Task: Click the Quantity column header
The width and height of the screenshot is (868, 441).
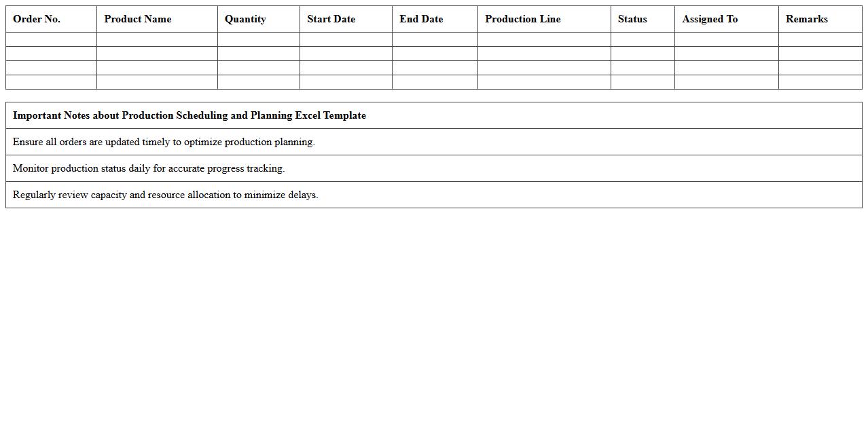Action: [x=245, y=19]
